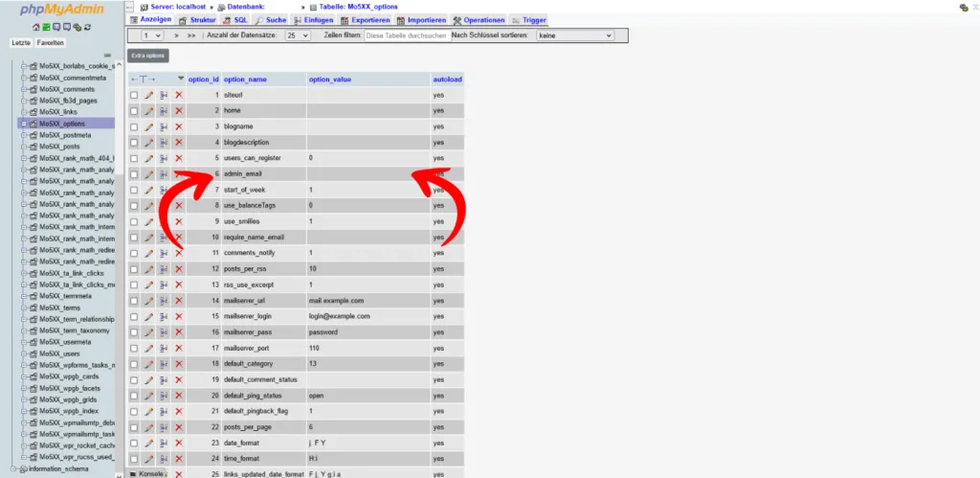The image size is (980, 478).
Task: Jump to last page with >> button
Action: click(x=191, y=35)
